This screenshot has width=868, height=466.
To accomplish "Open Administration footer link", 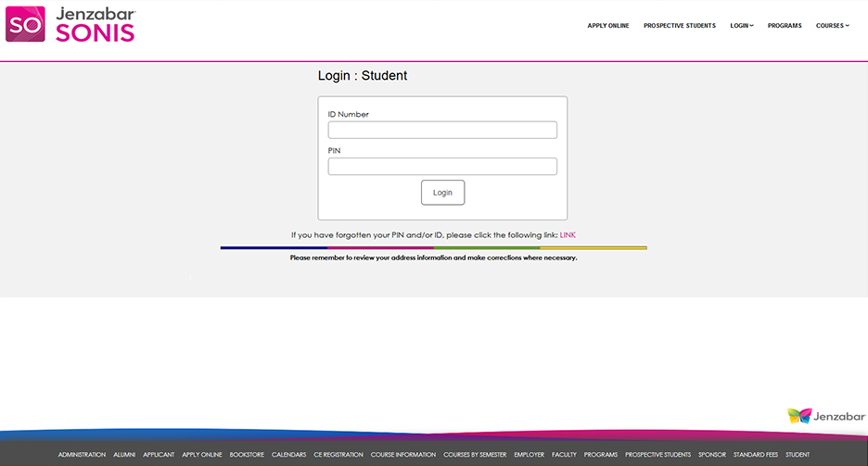I will pos(82,454).
